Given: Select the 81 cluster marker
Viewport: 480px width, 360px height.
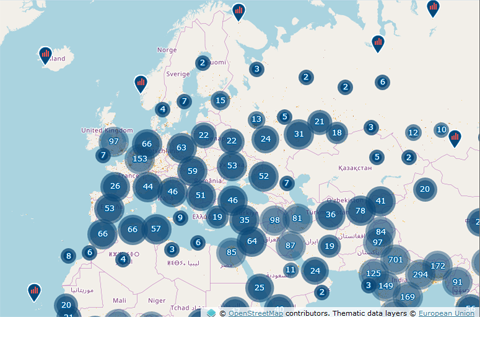Looking at the screenshot, I should [297, 218].
